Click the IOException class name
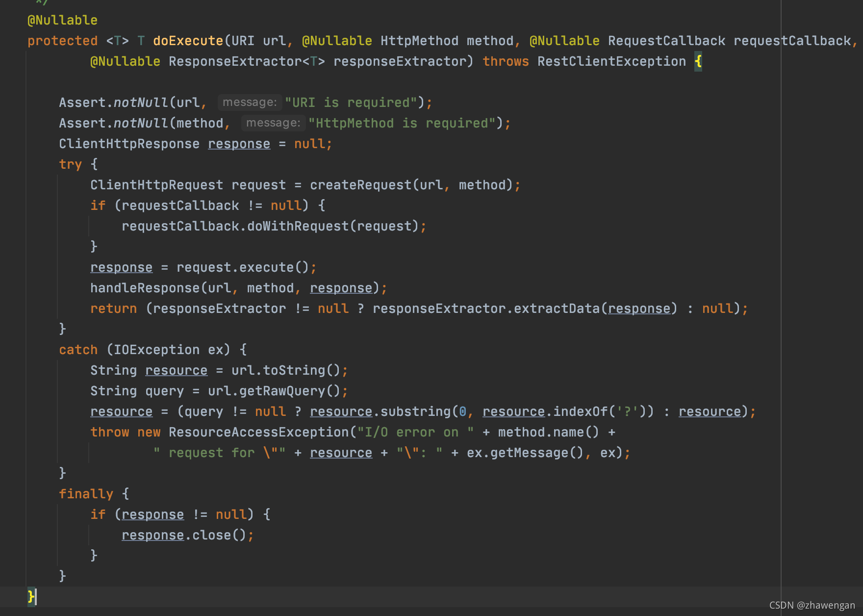 click(x=156, y=350)
